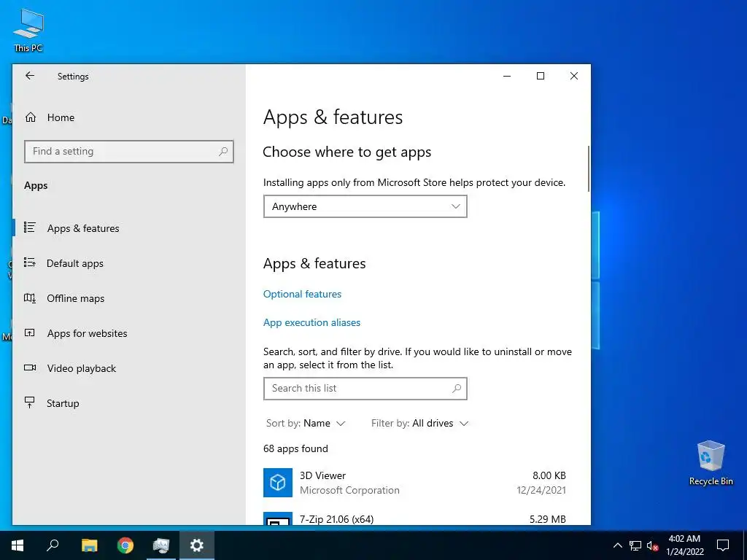Focus the Search this list field
Viewport: 747px width, 560px height.
[x=365, y=389]
